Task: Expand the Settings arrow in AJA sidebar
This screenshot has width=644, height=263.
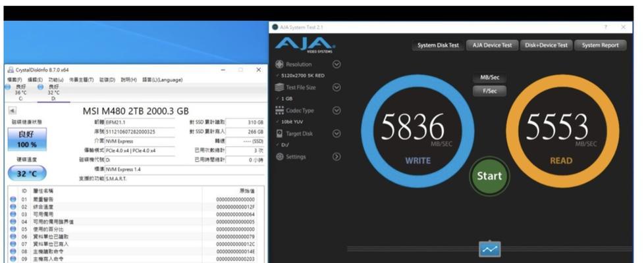Action: (336, 156)
